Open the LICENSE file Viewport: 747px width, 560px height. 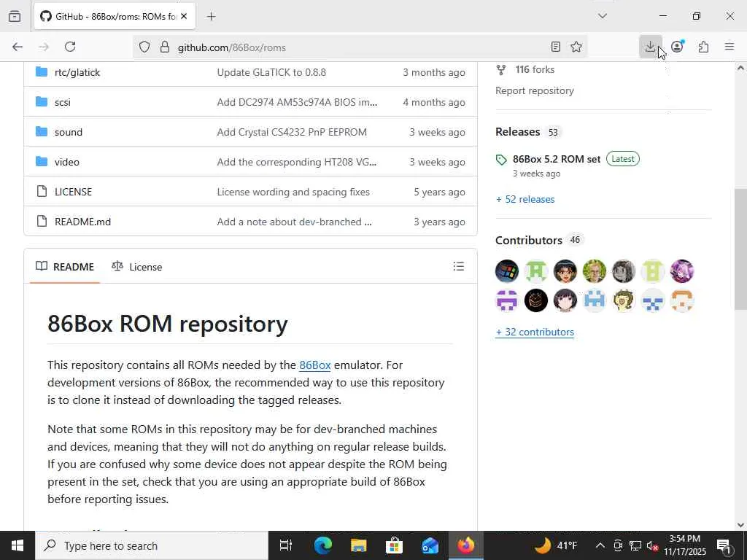(x=73, y=192)
